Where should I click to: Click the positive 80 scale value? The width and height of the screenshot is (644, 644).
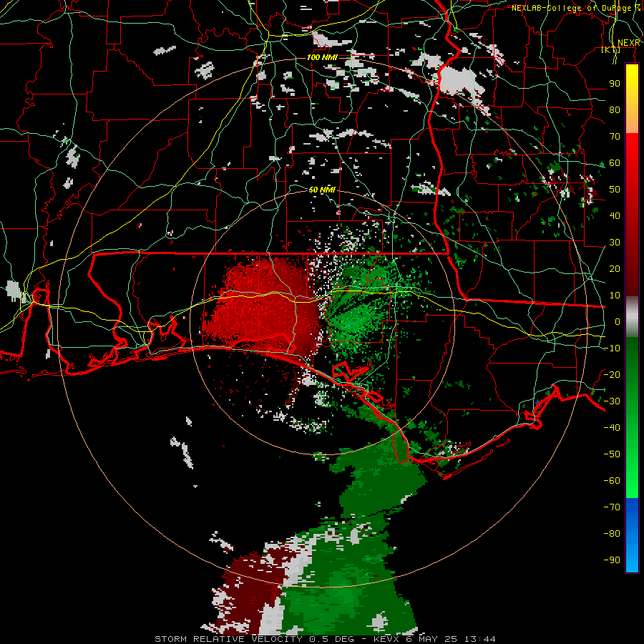point(615,109)
